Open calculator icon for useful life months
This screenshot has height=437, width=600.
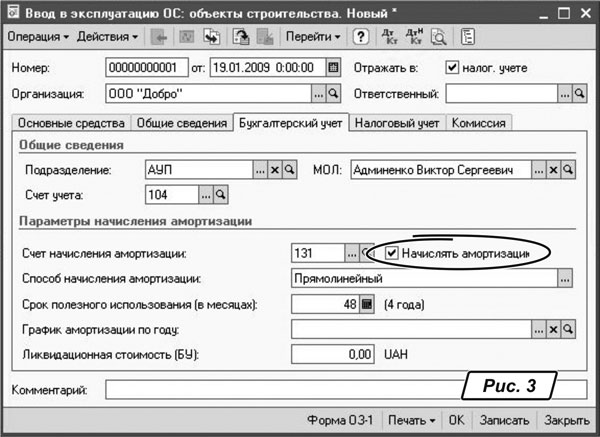(366, 303)
